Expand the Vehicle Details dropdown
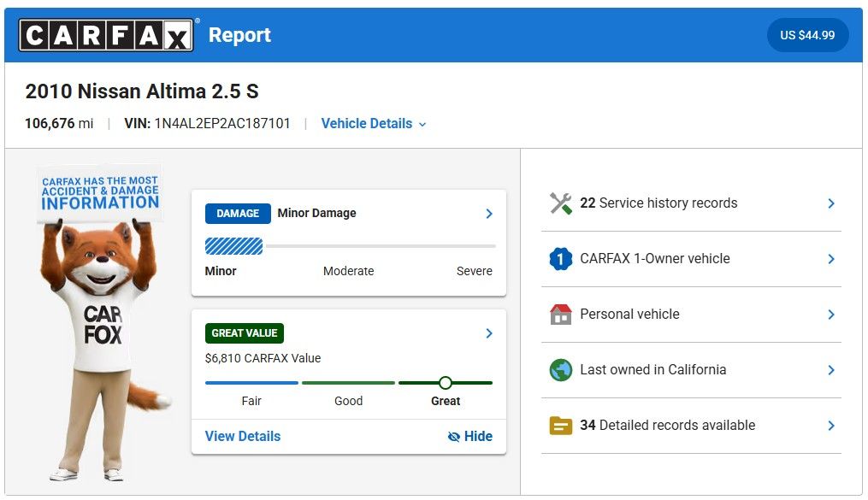Viewport: 868px width, 500px height. click(x=374, y=124)
